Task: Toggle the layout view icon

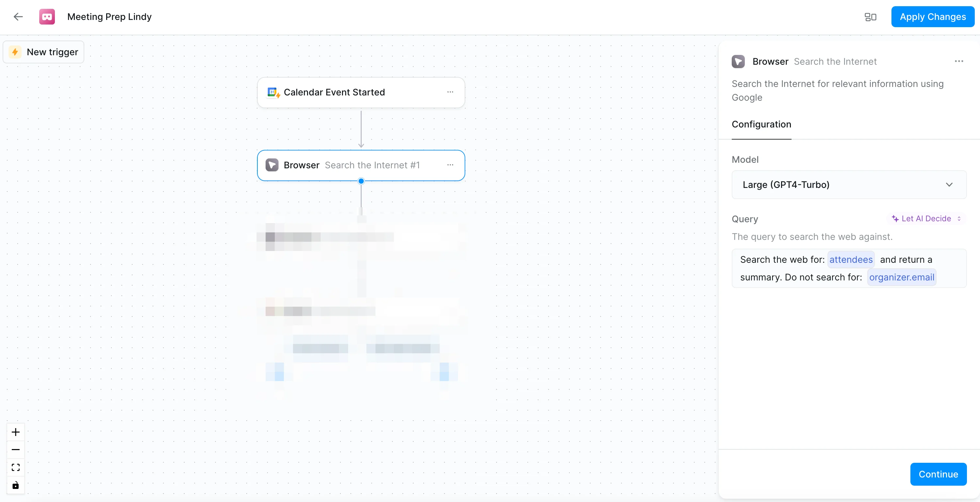Action: [870, 17]
